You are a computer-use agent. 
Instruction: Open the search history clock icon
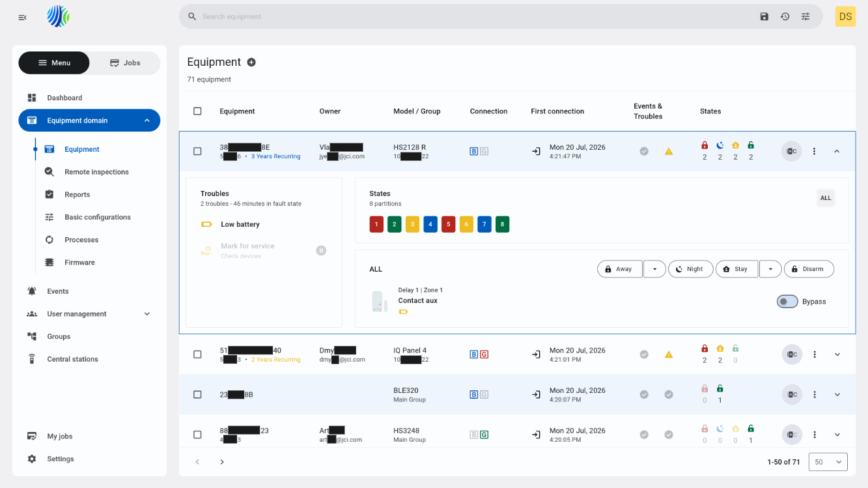click(785, 16)
